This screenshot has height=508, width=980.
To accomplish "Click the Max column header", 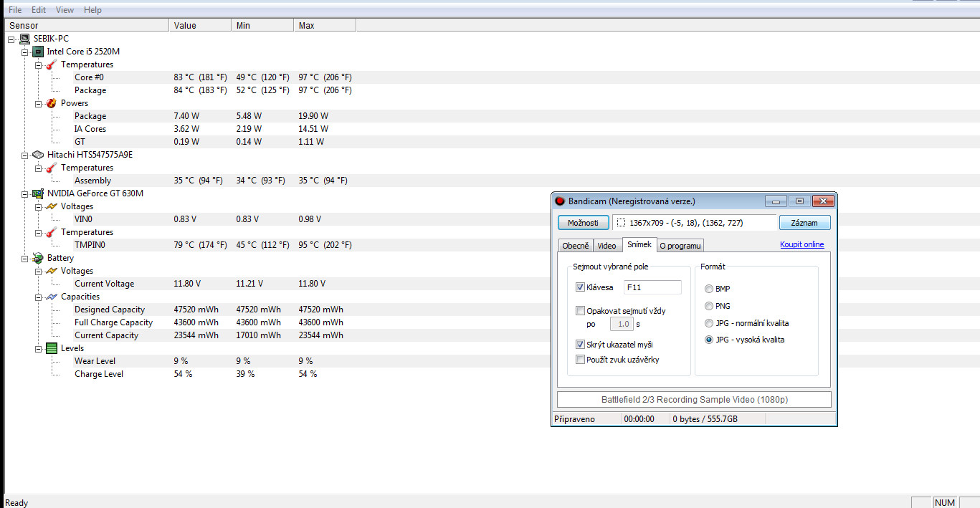I will tap(325, 26).
